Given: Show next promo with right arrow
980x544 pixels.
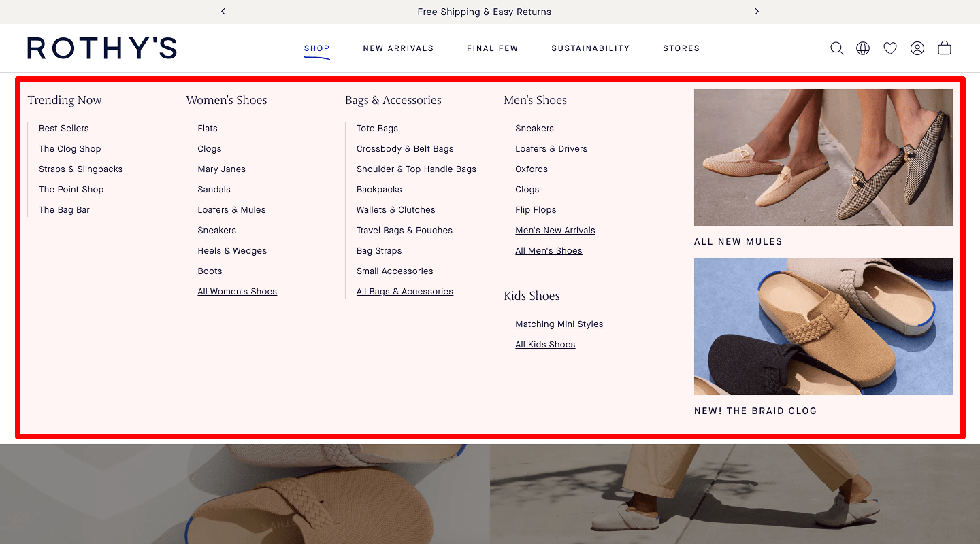Looking at the screenshot, I should (x=756, y=12).
